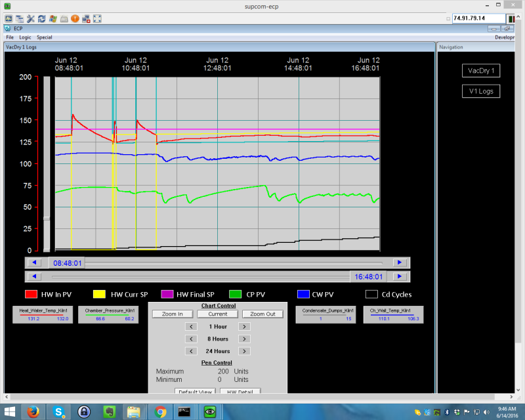Open the monitor waveform toolbar icon

coord(9,19)
